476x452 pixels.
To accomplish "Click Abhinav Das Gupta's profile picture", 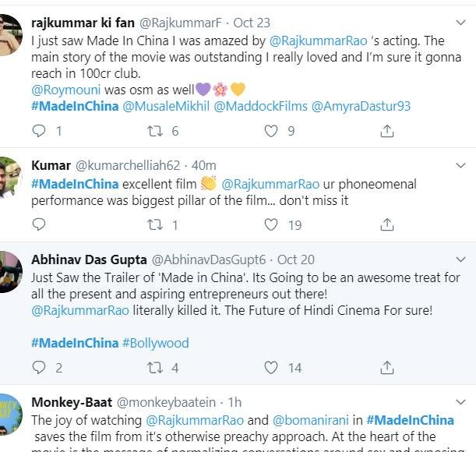I will point(8,271).
